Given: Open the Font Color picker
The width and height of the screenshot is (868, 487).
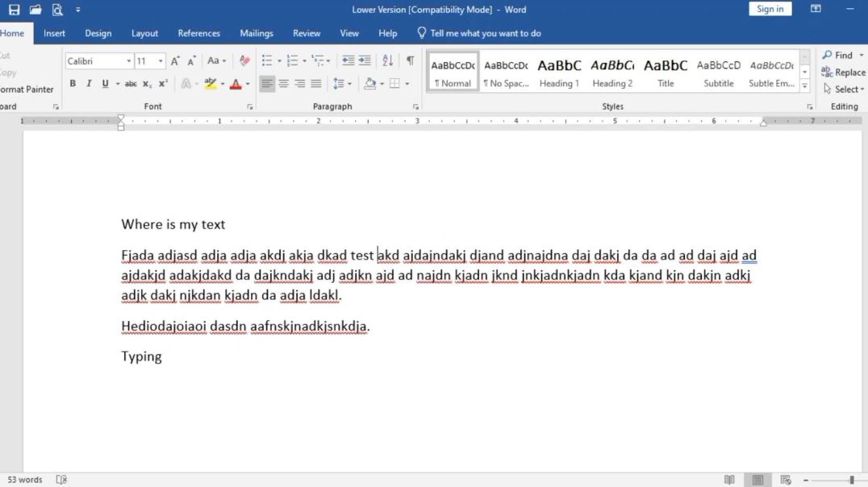Looking at the screenshot, I should (236, 83).
